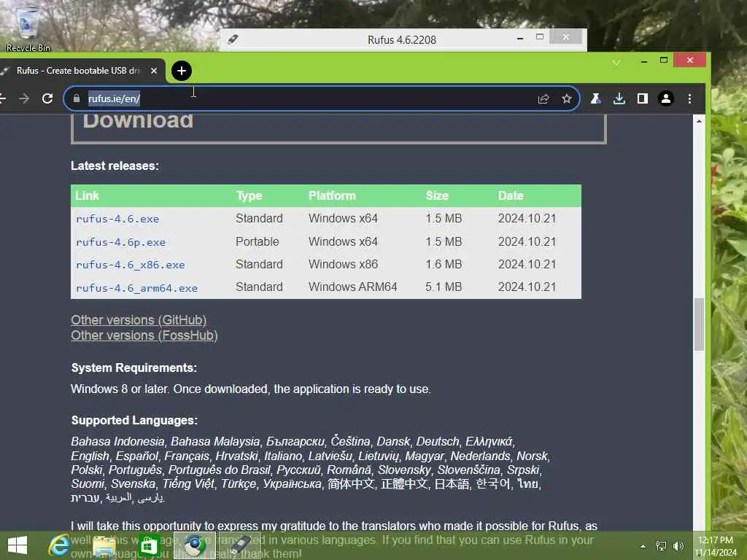
Task: Click the 5.1 MB size cell
Action: click(x=444, y=287)
